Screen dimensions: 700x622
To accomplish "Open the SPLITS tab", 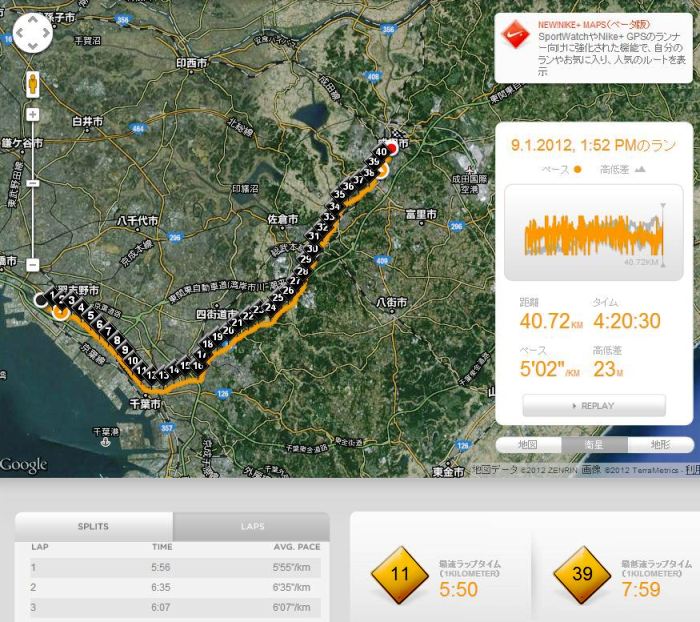I will (93, 526).
